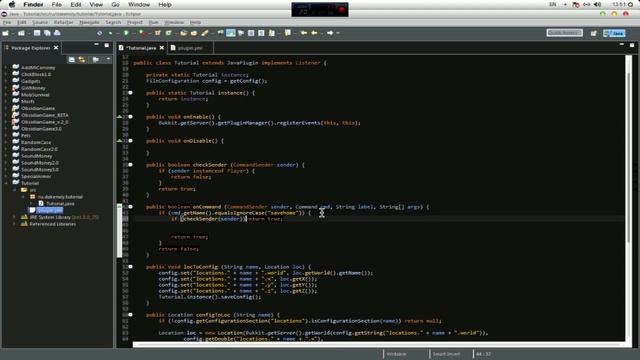
Task: Expand the Pets project node
Action: tap(6, 136)
